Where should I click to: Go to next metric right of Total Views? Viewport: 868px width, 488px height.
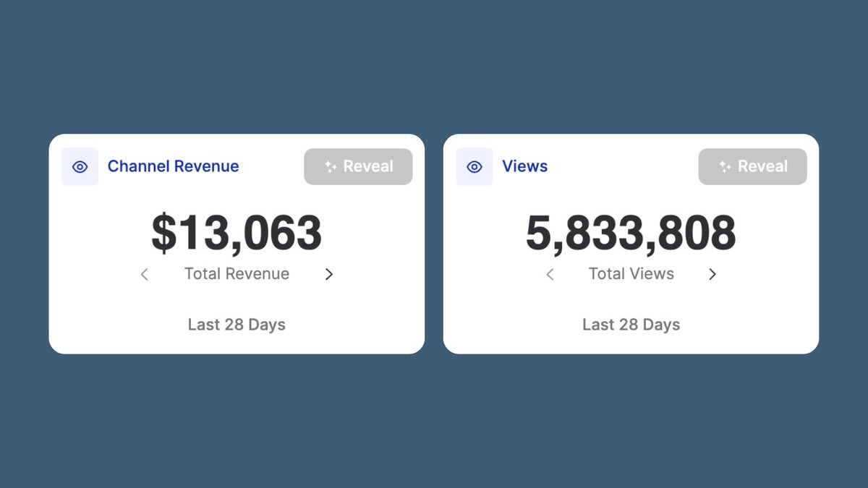[712, 274]
